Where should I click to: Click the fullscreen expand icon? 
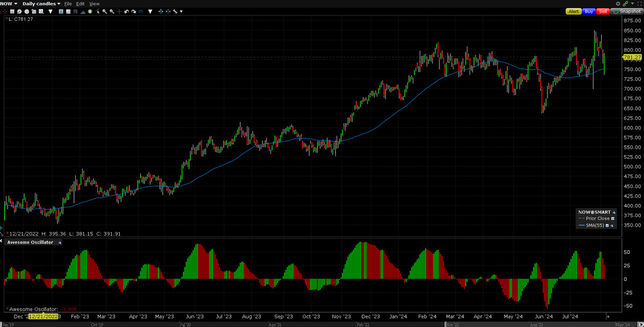click(x=639, y=4)
